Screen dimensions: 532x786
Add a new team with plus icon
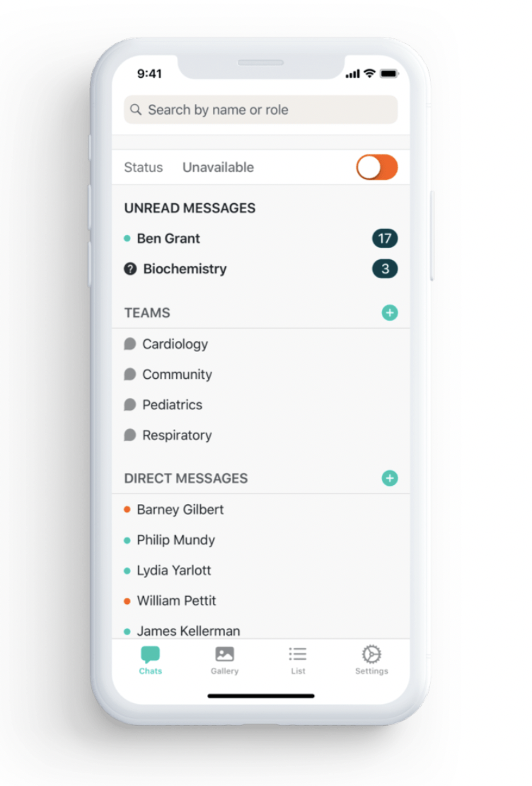click(x=390, y=313)
